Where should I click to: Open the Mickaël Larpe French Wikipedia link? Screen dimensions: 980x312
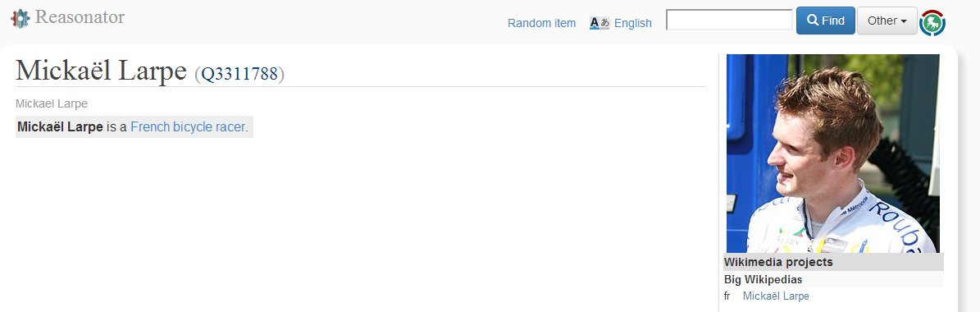coord(776,296)
